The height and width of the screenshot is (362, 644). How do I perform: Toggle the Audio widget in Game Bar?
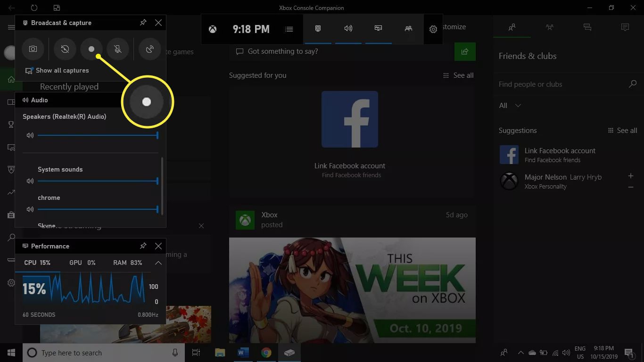(348, 29)
